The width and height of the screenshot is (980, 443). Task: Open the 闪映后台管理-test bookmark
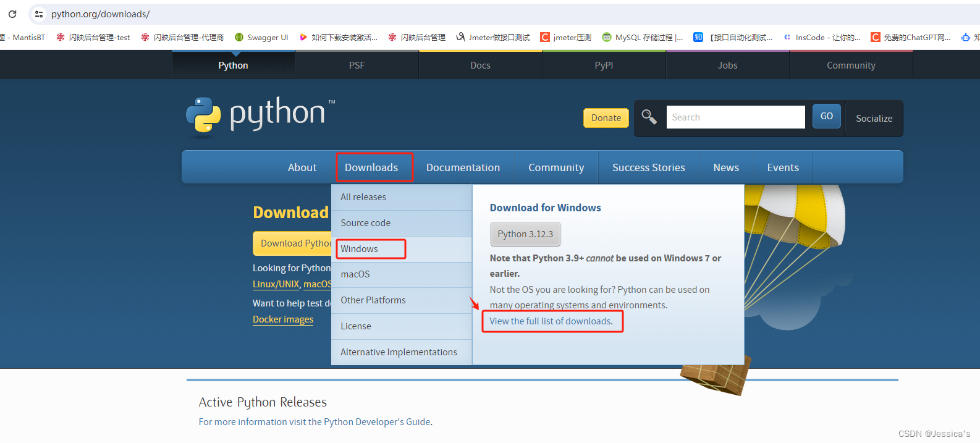(x=93, y=37)
